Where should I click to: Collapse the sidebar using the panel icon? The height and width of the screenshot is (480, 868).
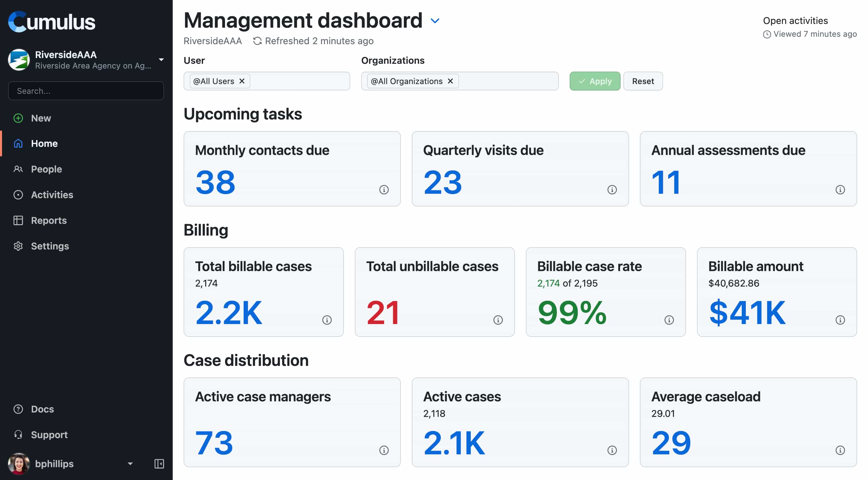(x=159, y=464)
